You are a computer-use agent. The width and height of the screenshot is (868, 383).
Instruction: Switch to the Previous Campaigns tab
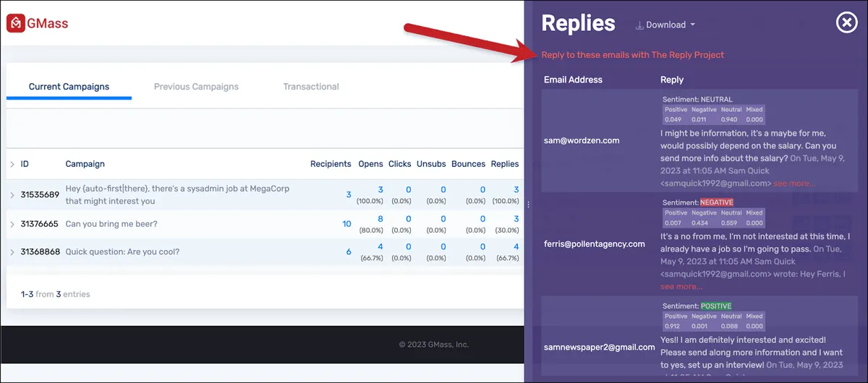[196, 87]
